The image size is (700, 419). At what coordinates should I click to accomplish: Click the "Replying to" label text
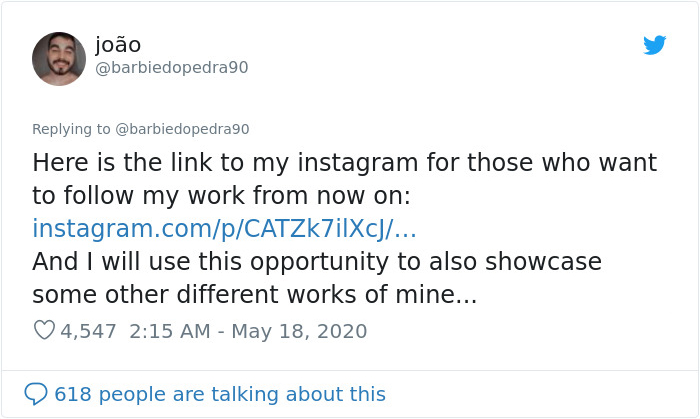(x=71, y=129)
